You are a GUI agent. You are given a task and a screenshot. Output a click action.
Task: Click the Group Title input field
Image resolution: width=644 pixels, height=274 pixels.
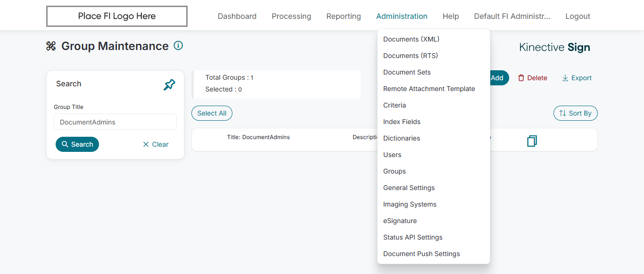pyautogui.click(x=115, y=122)
